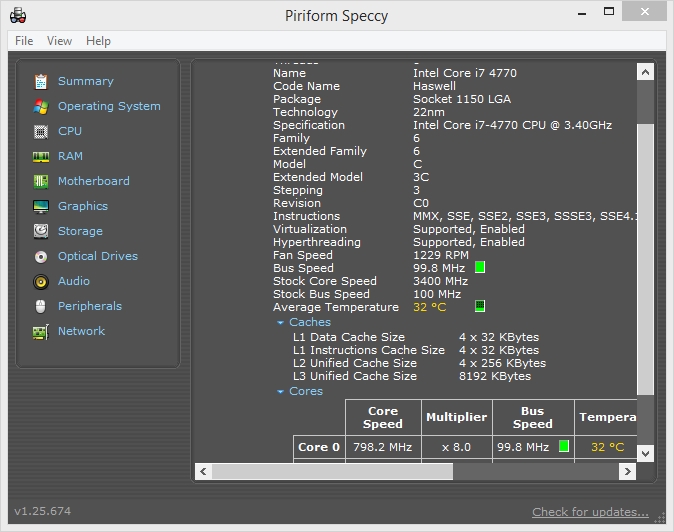Click the horizontal scrollbar left arrow

[x=203, y=471]
